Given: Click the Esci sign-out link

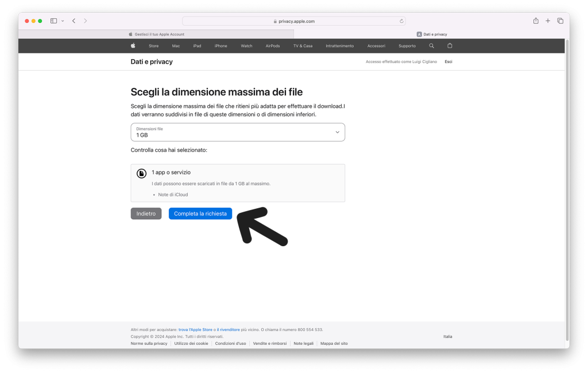Looking at the screenshot, I should click(x=448, y=61).
